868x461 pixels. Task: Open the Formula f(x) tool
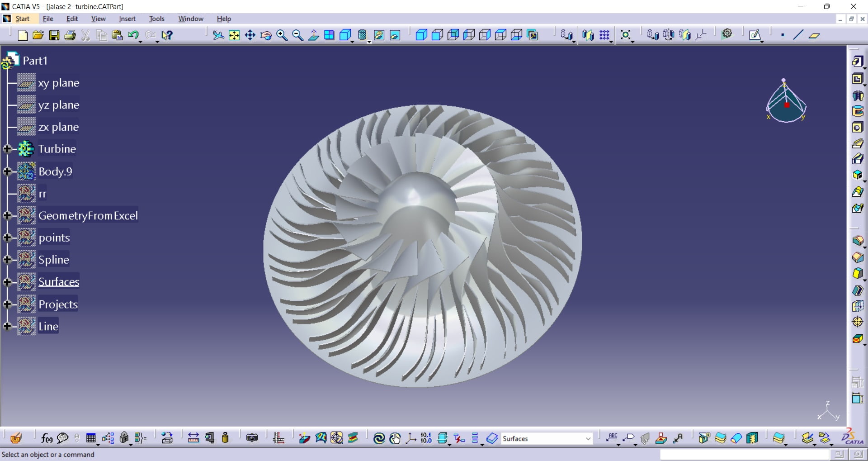[x=46, y=438]
